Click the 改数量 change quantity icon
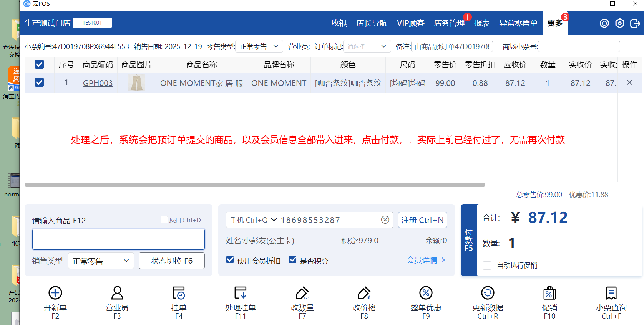 pos(302,293)
